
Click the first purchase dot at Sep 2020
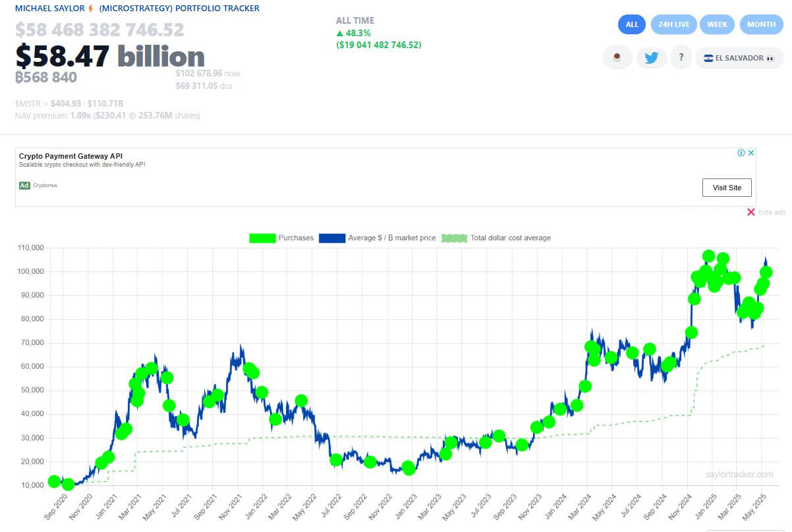pyautogui.click(x=54, y=481)
